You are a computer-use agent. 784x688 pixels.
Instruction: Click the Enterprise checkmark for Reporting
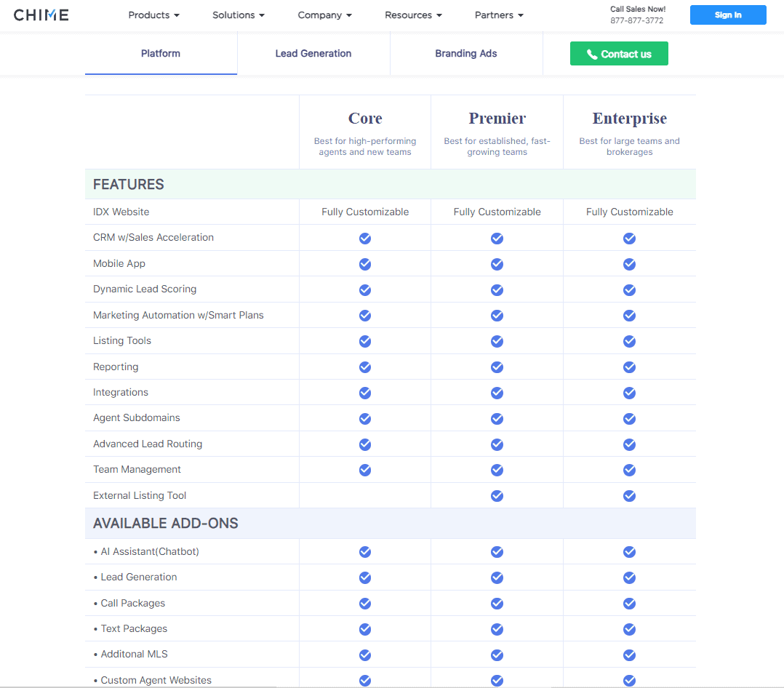[x=629, y=367]
